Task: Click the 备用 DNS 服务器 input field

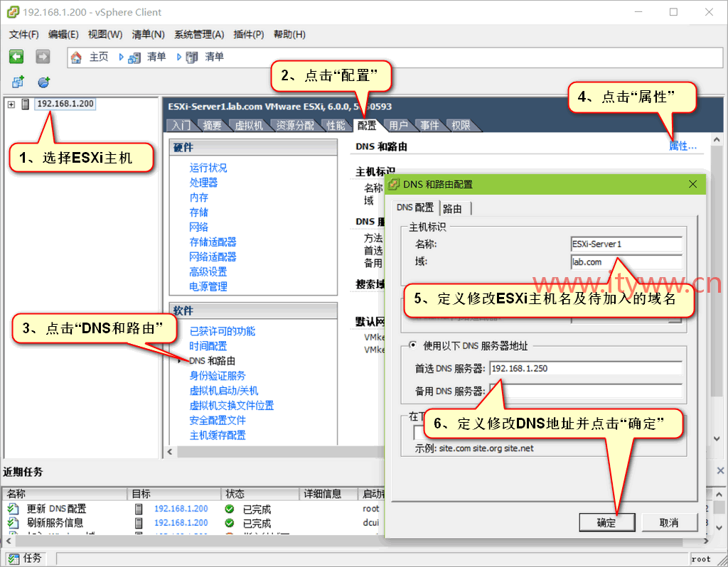Action: point(586,391)
